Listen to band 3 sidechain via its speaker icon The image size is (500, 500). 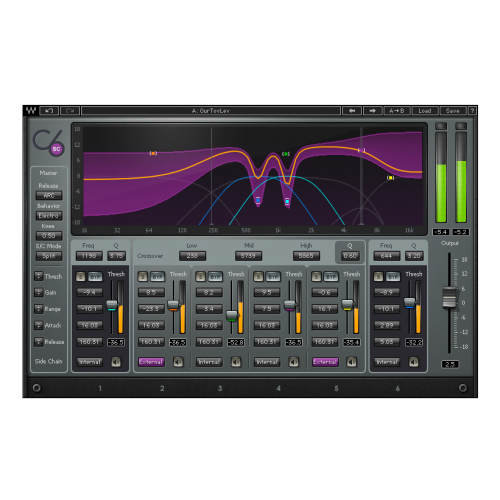pyautogui.click(x=236, y=362)
